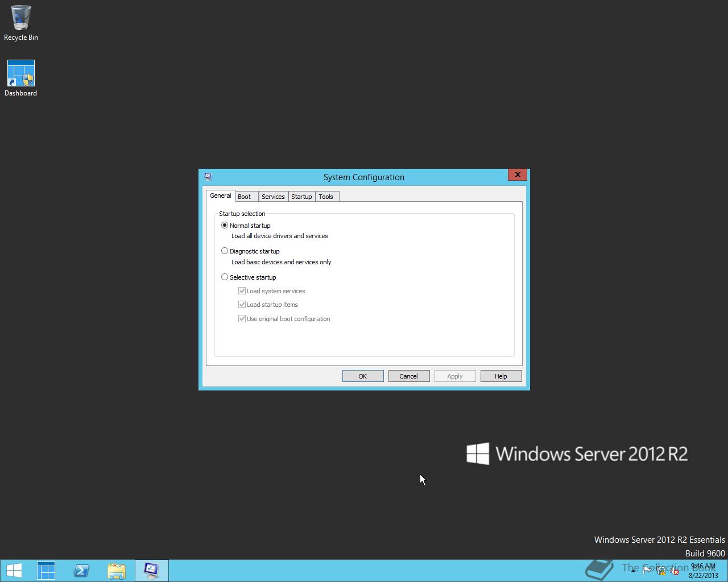Click the System Configuration title bar icon
The image size is (728, 582).
tap(208, 177)
